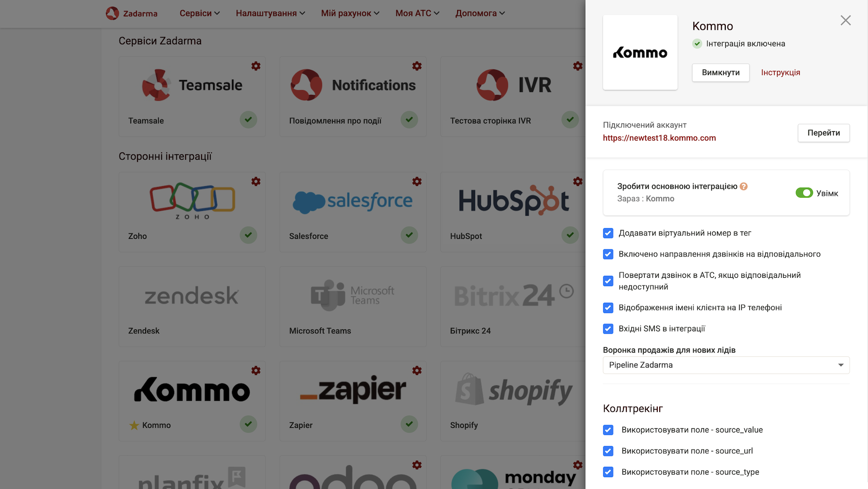Click the star icon beside Kommo label

(x=134, y=425)
